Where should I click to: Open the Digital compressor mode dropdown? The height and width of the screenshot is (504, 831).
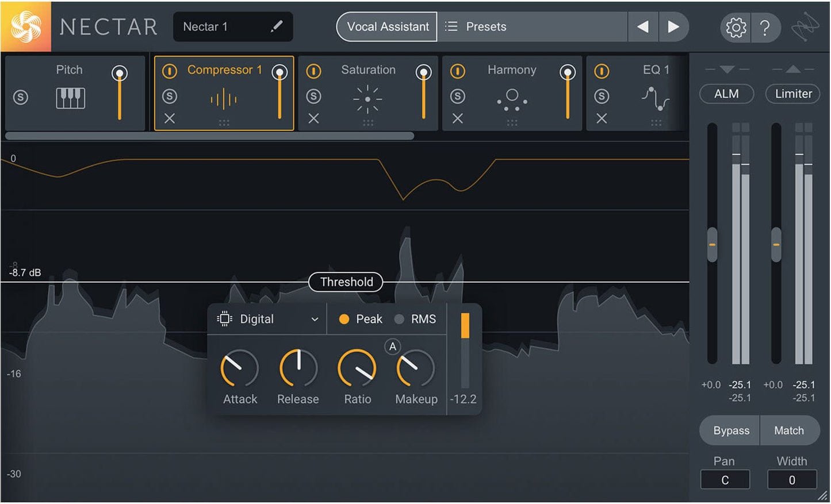[268, 320]
